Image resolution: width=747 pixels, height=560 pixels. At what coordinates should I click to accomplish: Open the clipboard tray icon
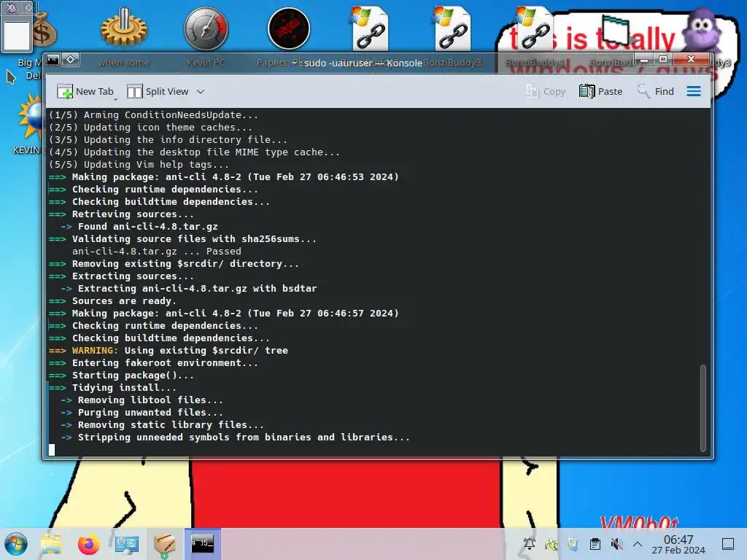[595, 544]
